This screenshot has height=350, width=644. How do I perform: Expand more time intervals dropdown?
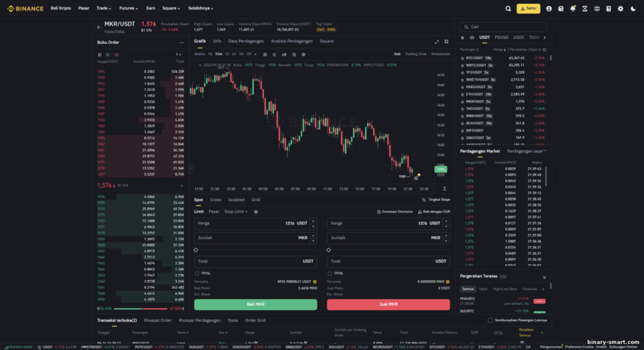point(255,54)
